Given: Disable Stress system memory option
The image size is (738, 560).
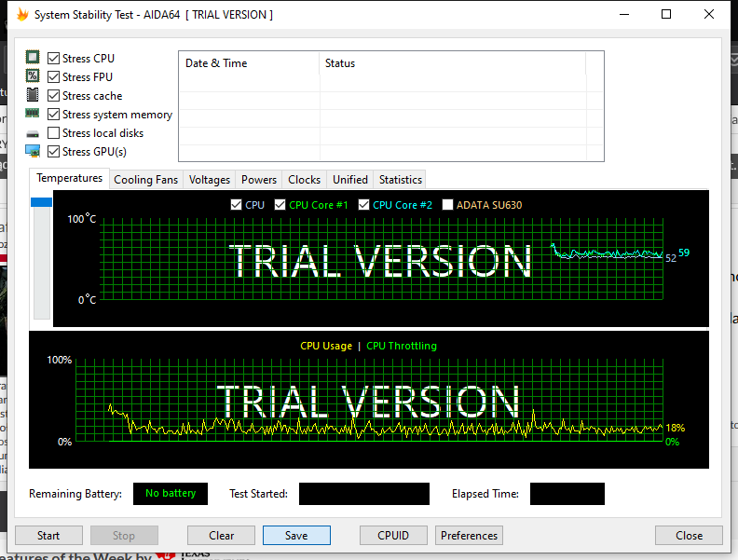Looking at the screenshot, I should pyautogui.click(x=54, y=115).
